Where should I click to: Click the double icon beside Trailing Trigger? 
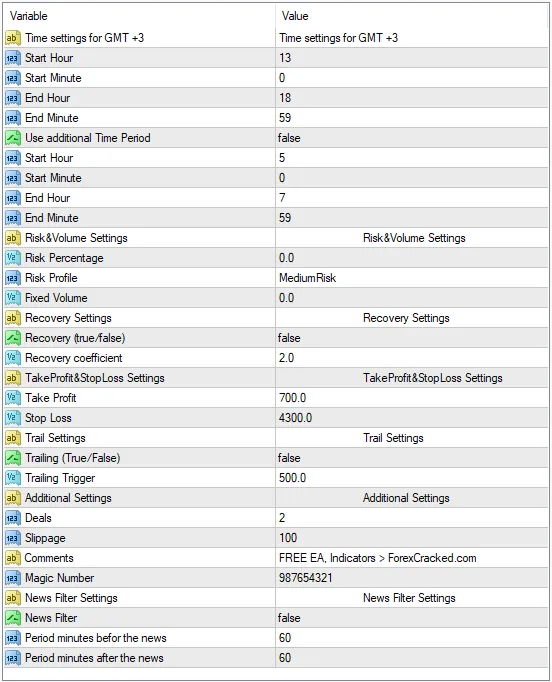point(13,478)
